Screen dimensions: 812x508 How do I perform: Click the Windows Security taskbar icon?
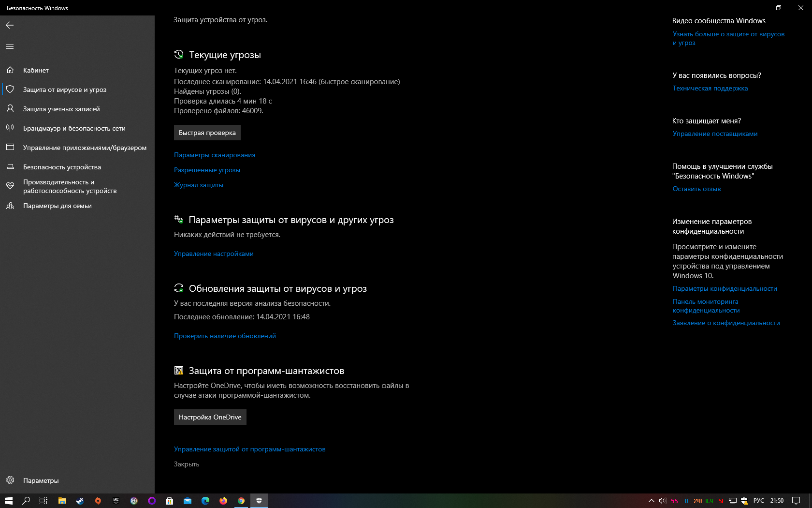pyautogui.click(x=259, y=501)
